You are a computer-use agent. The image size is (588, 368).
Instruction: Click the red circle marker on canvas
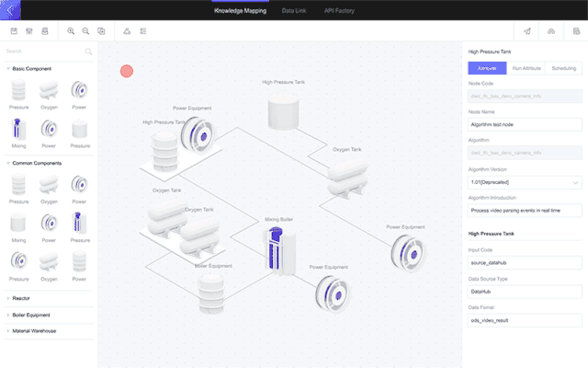127,71
